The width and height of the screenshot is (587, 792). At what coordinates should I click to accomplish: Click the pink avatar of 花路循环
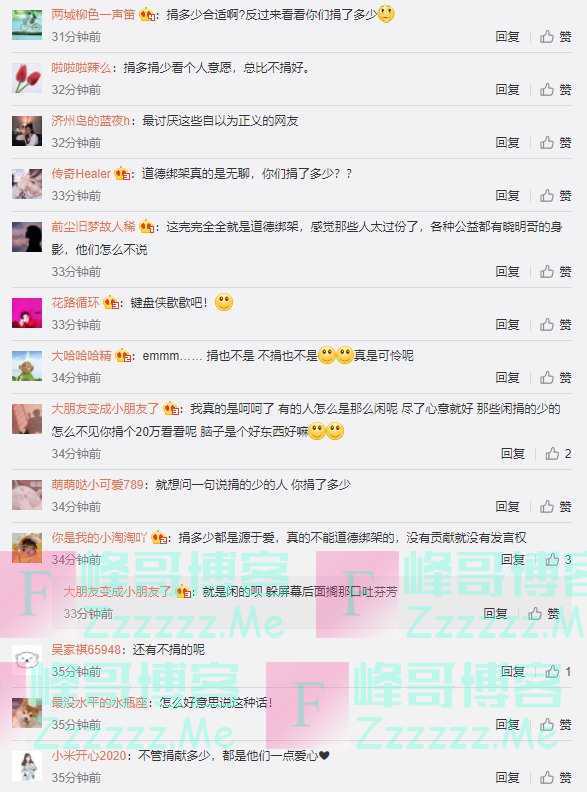(x=27, y=313)
